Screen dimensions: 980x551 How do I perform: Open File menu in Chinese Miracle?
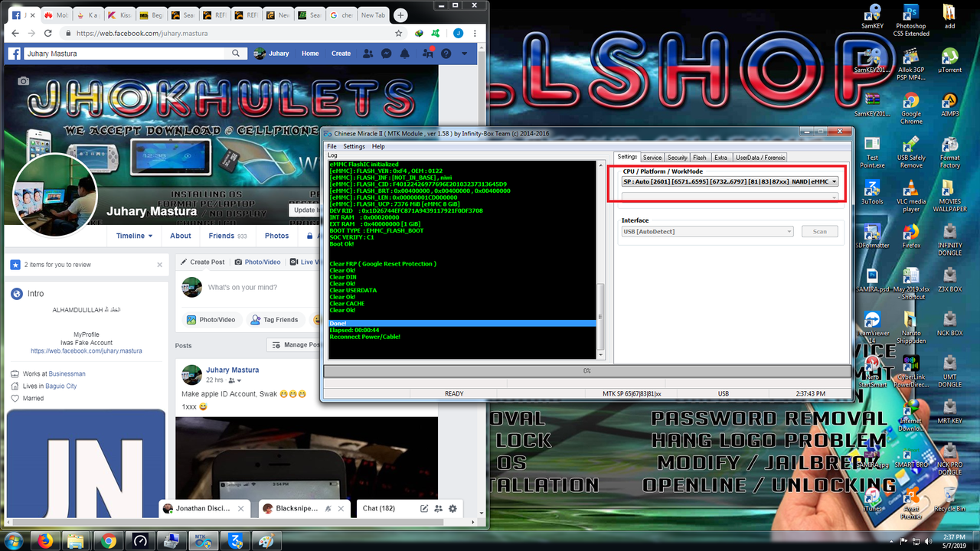332,146
